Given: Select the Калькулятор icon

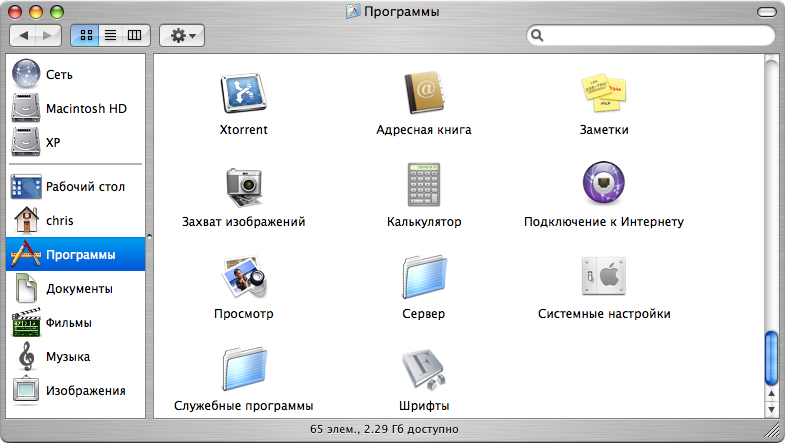Looking at the screenshot, I should pos(424,184).
